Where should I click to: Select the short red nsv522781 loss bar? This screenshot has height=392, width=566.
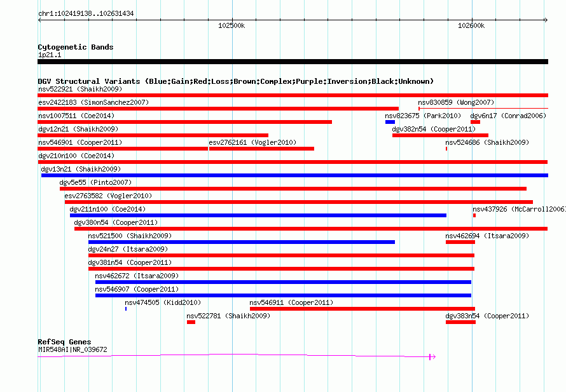191,322
